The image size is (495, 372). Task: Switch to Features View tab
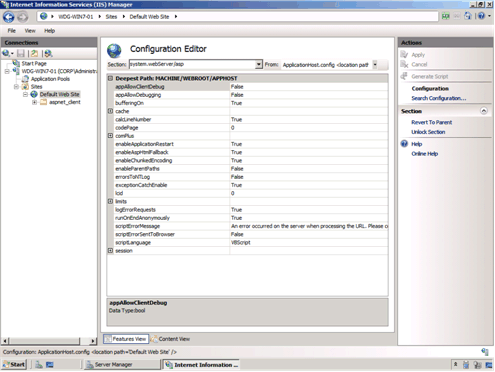point(126,339)
